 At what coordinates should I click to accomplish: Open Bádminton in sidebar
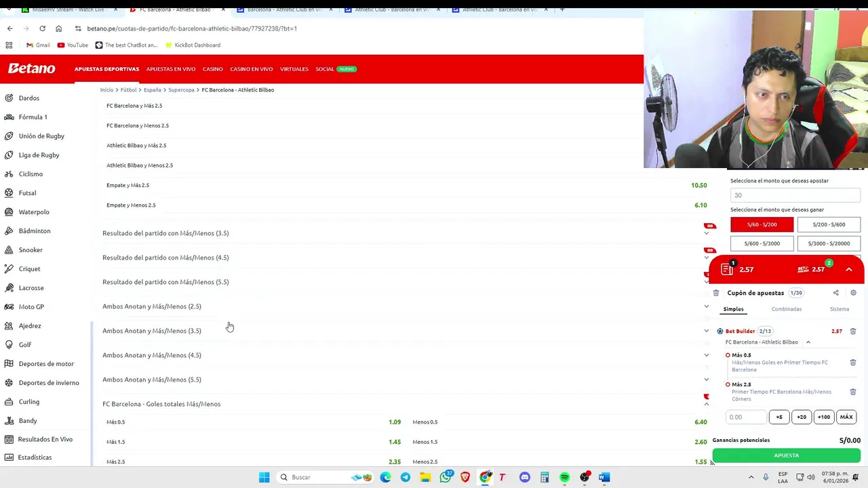click(x=35, y=230)
